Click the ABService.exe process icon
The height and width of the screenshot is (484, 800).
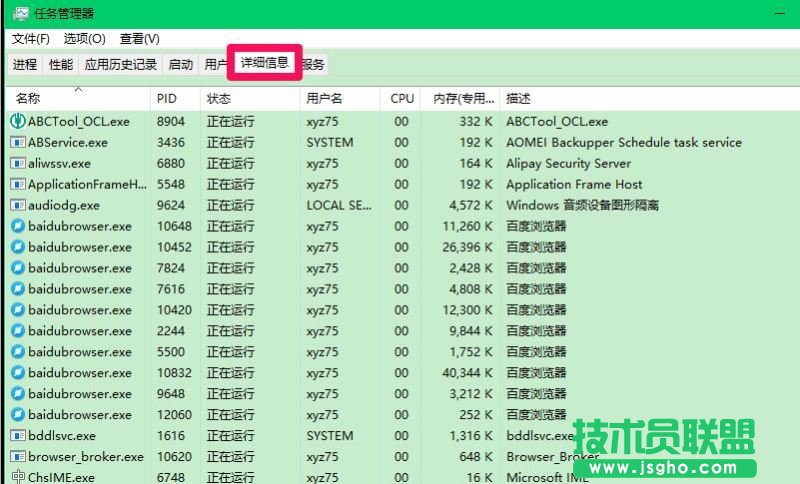click(18, 142)
